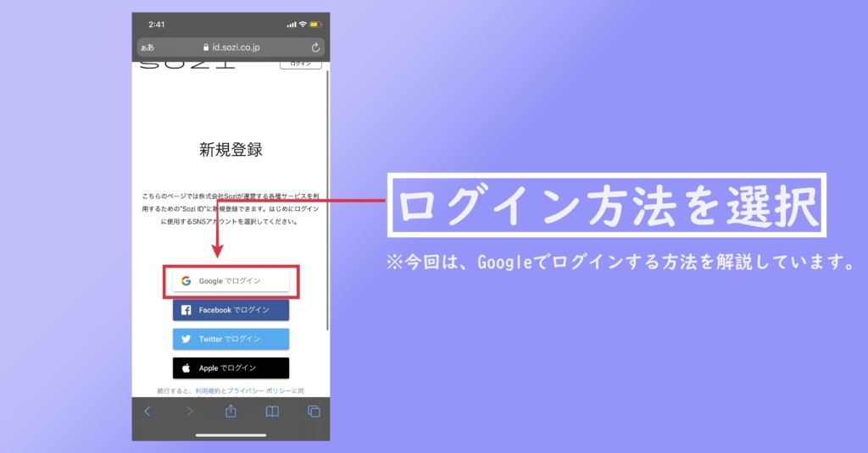
Task: Tap the Google でログイン button
Action: (231, 281)
